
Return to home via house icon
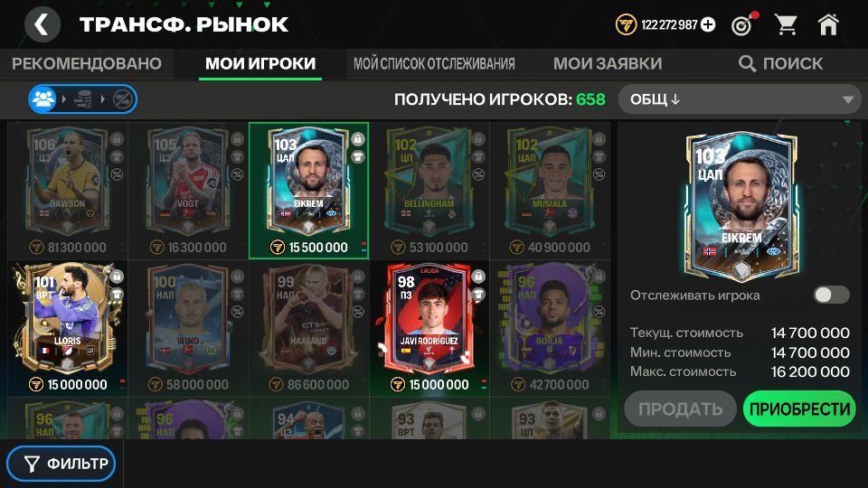[x=828, y=25]
